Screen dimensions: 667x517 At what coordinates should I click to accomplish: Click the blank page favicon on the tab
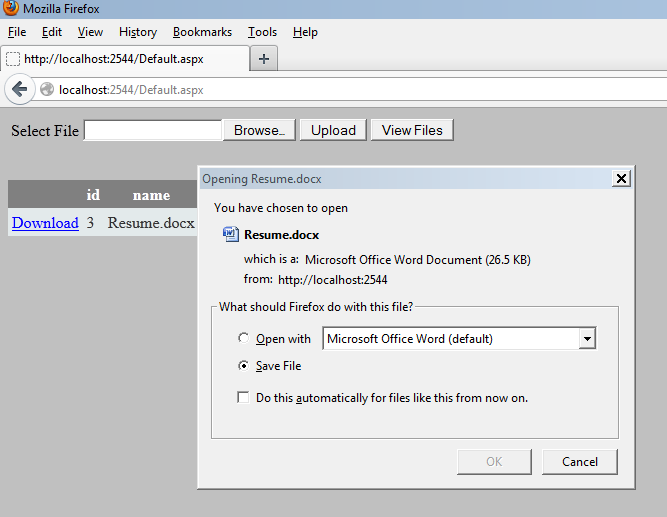pos(13,59)
